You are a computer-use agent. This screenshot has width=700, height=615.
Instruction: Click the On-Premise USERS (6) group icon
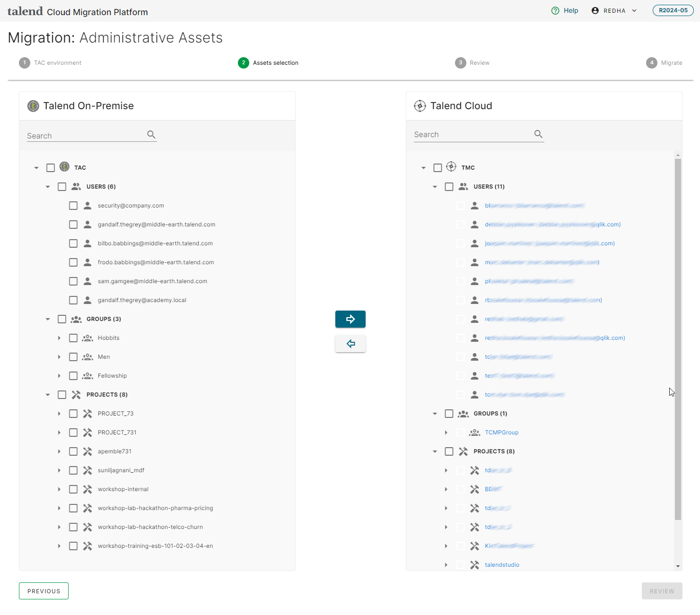(x=76, y=187)
